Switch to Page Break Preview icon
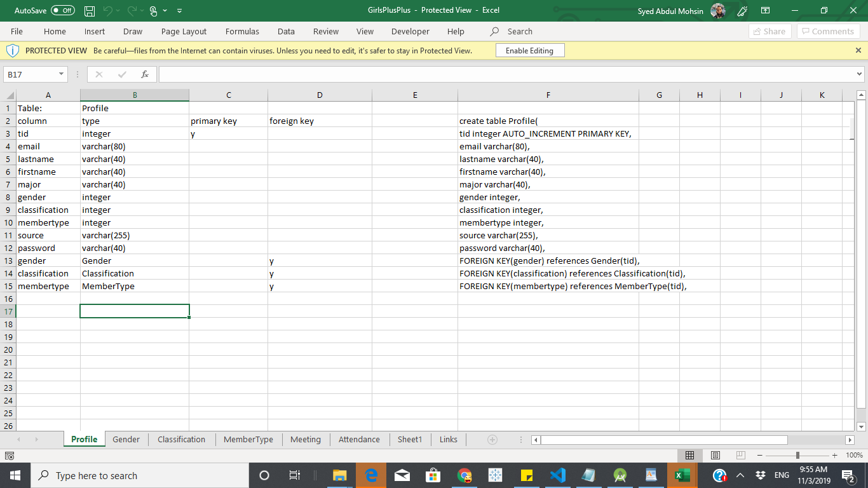 coord(740,455)
